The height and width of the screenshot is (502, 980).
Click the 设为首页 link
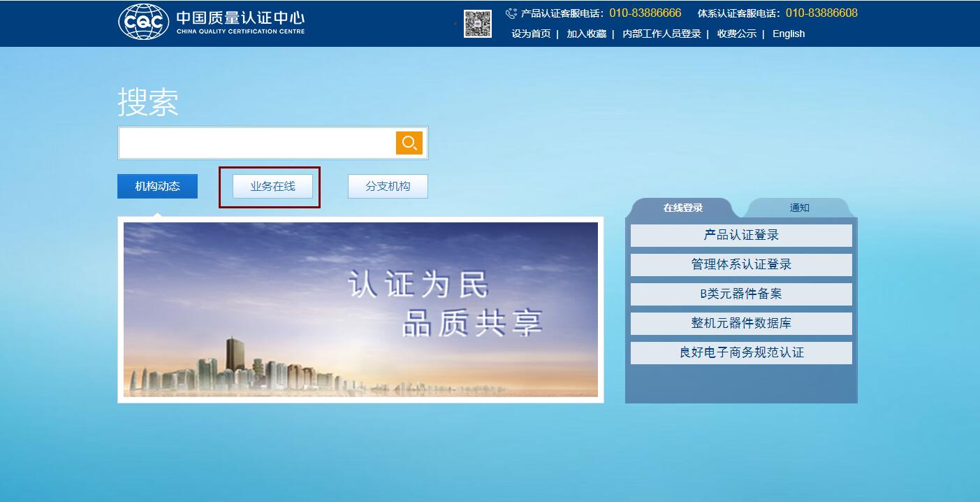(x=531, y=34)
